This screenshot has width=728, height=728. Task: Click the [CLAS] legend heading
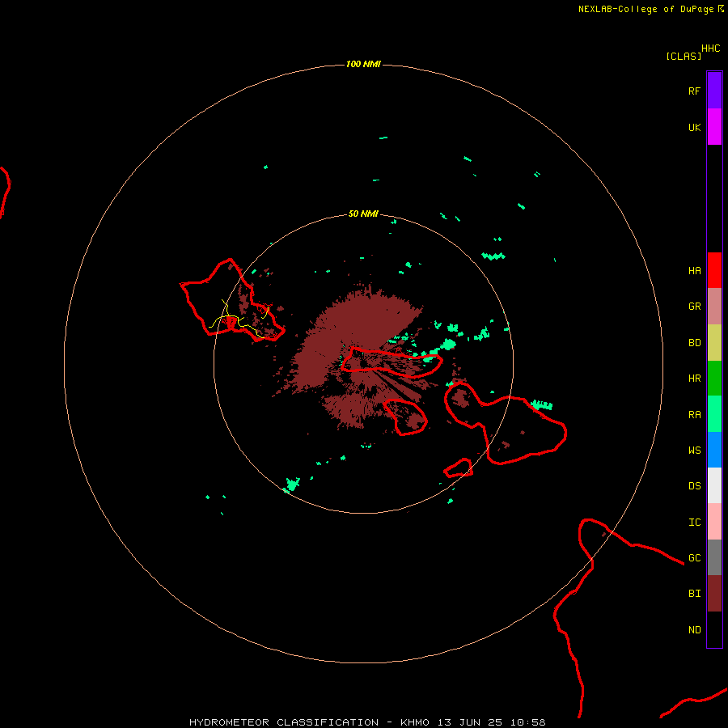click(x=684, y=56)
